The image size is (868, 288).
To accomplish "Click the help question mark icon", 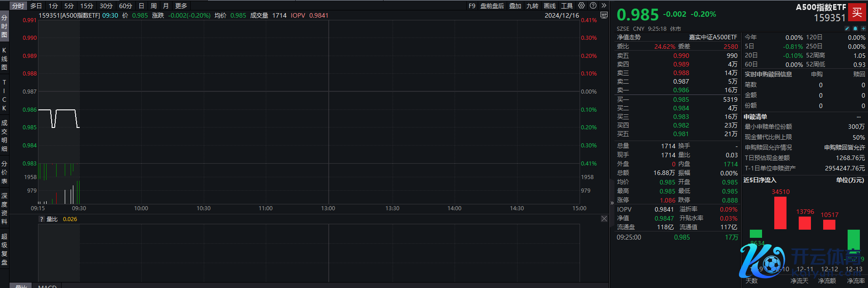I will point(593,6).
